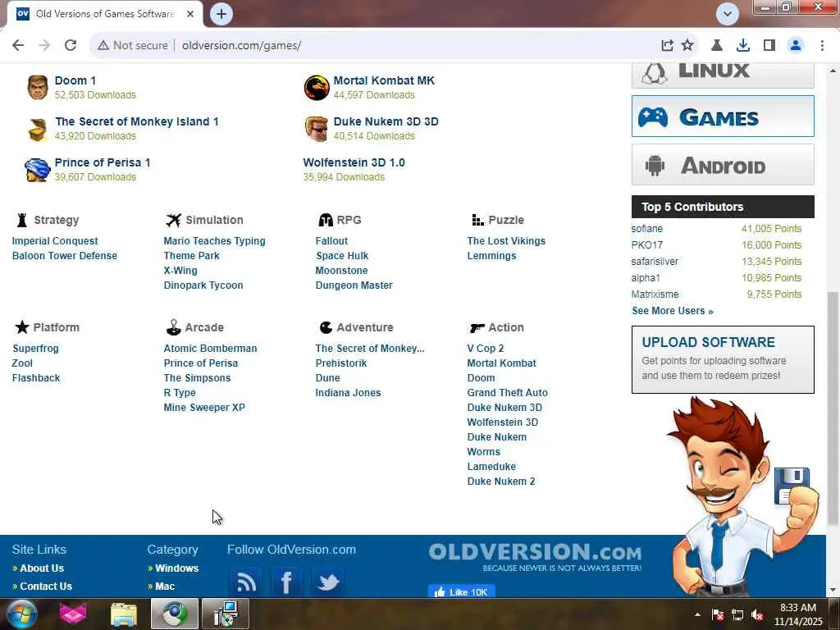Open the Mario Teaches Typing link

tap(214, 241)
